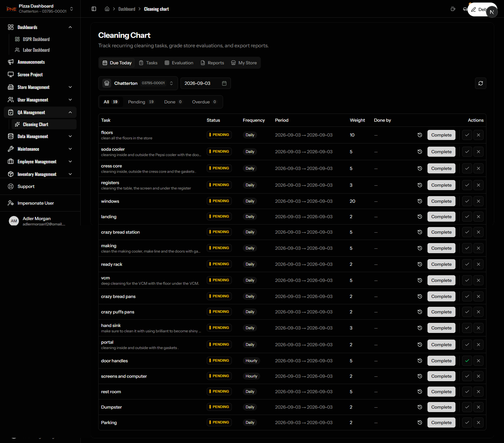Open Chatterton store selector dropdown
504x443 pixels.
coord(138,83)
